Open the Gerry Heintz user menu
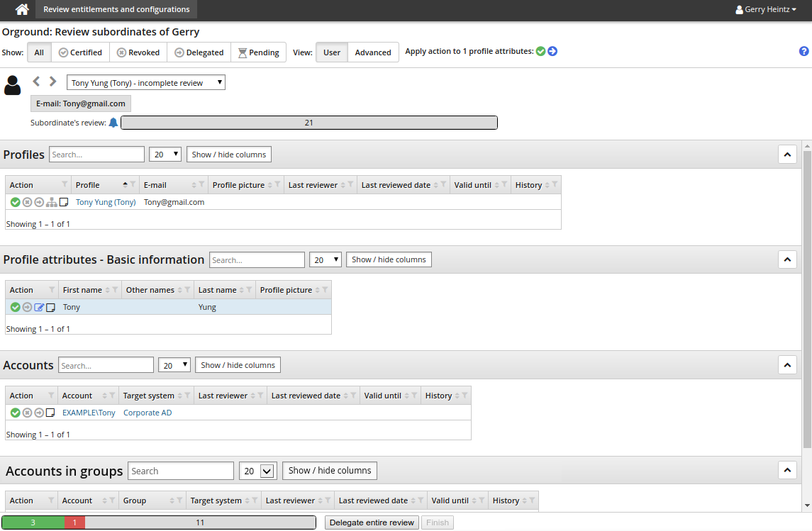This screenshot has width=812, height=531. [x=766, y=10]
